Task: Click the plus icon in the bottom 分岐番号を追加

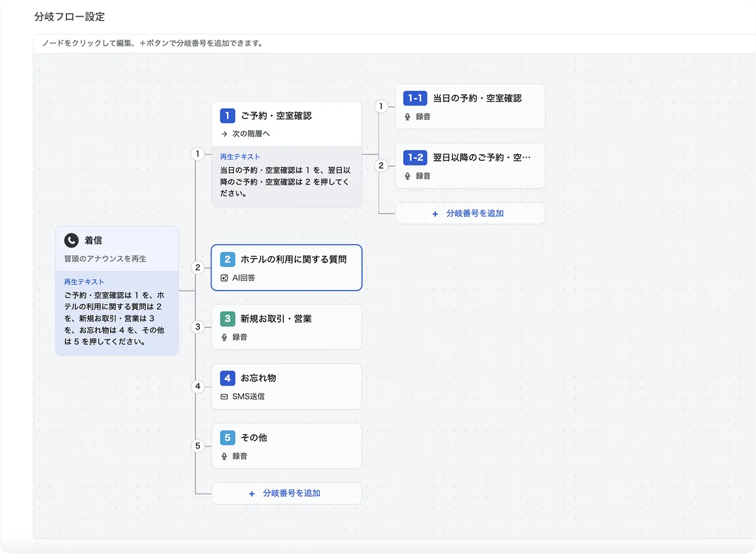Action: (252, 494)
